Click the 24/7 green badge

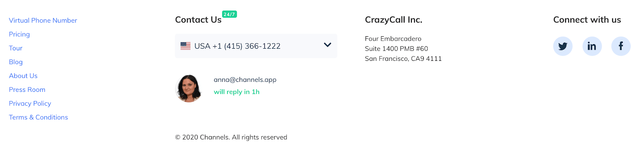229,14
